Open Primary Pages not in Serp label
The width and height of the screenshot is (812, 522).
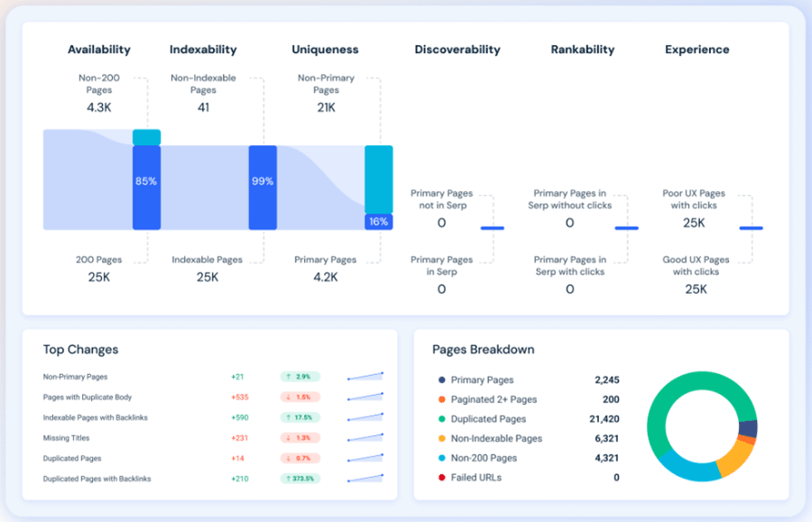tap(442, 199)
